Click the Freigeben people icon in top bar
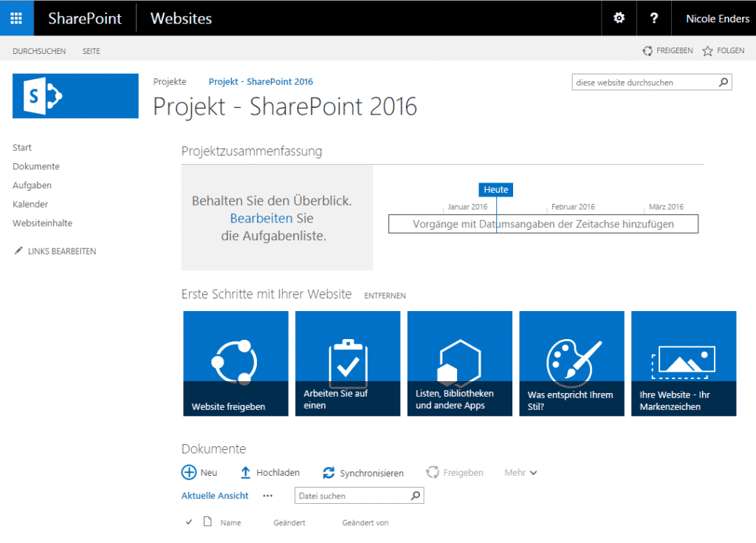The height and width of the screenshot is (543, 756). (x=647, y=50)
